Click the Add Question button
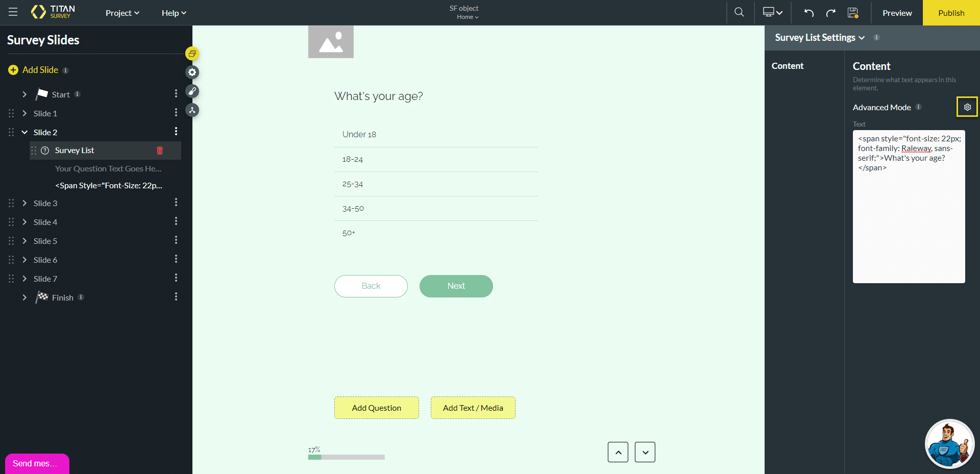The height and width of the screenshot is (474, 980). point(376,408)
